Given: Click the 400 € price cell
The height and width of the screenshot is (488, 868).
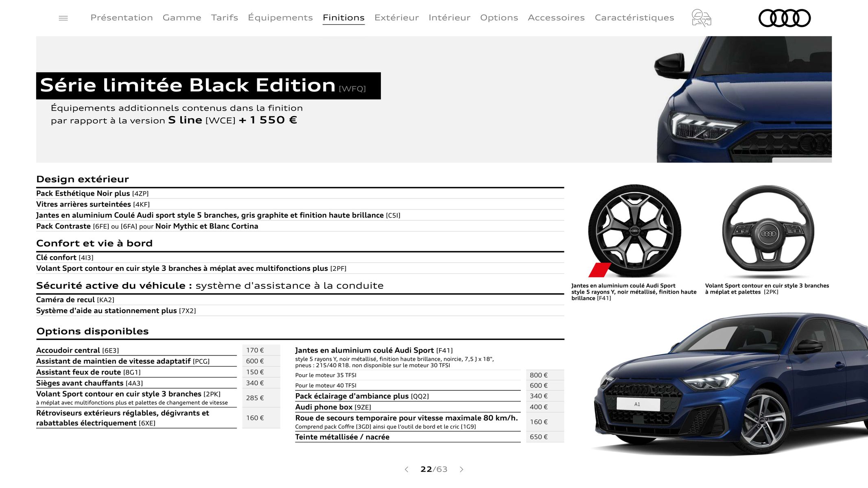Looking at the screenshot, I should (545, 407).
